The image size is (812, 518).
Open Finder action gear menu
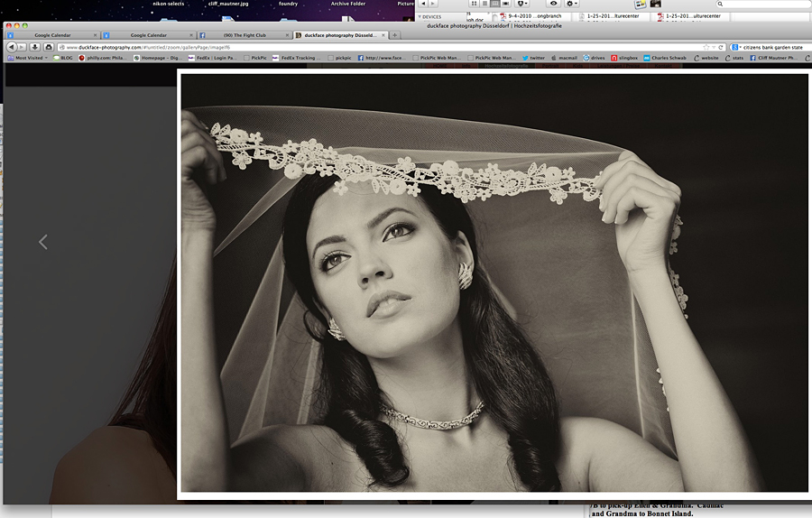[571, 4]
